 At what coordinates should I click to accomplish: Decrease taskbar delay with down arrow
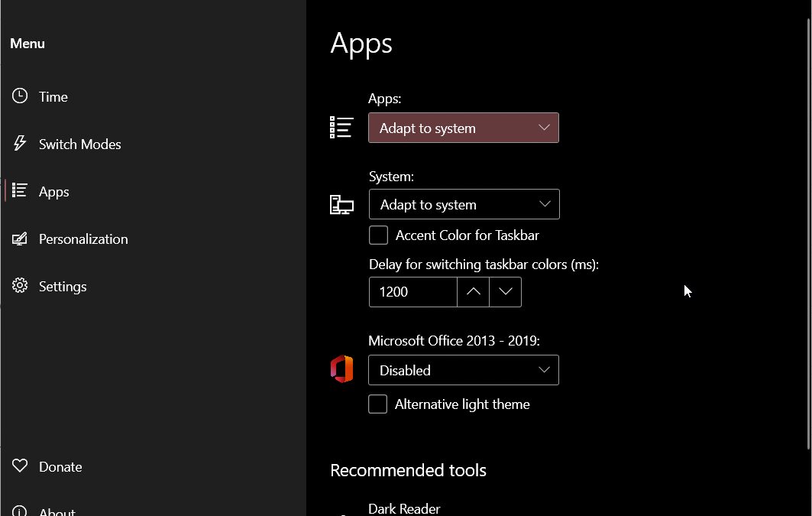coord(505,292)
